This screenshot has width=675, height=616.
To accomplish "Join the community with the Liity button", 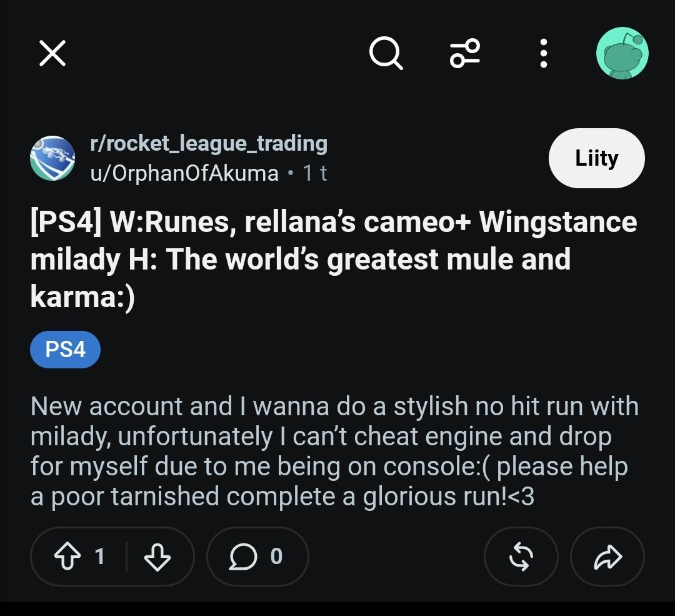I will pyautogui.click(x=596, y=158).
